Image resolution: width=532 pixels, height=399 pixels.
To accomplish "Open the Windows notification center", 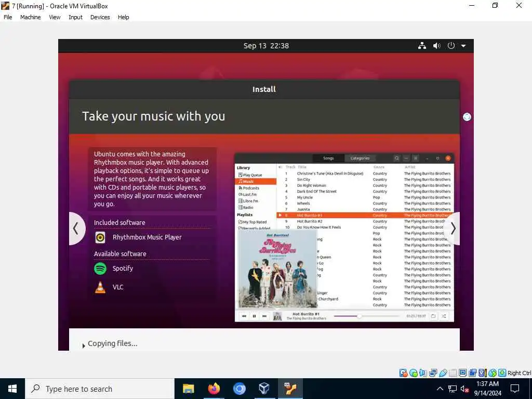I will pos(515,389).
